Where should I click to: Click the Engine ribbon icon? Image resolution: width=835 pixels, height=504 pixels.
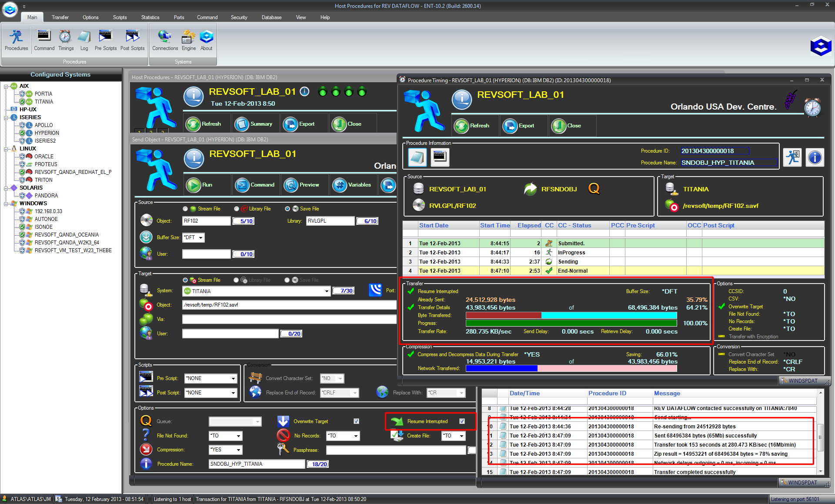tap(189, 37)
